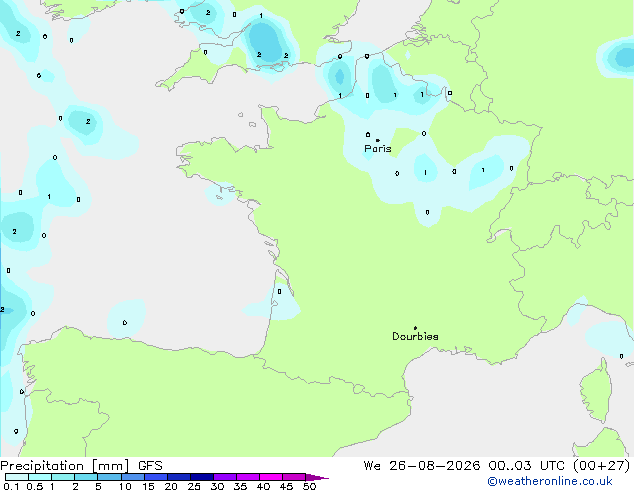Pick the 1–2 mm legend swatch

(63, 477)
